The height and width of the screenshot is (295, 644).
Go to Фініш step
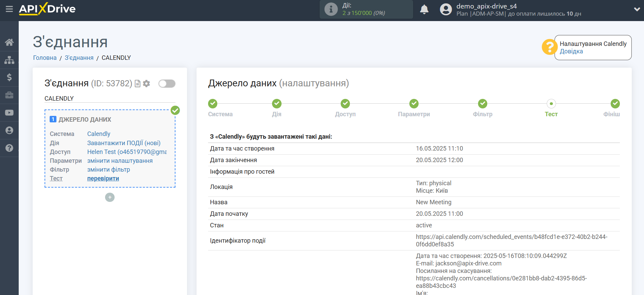tap(615, 104)
